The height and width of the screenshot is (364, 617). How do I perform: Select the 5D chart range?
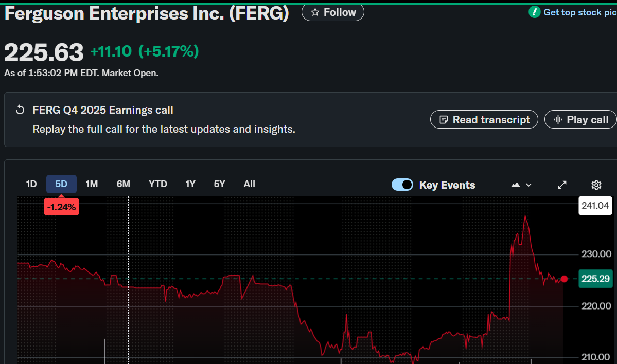click(61, 184)
